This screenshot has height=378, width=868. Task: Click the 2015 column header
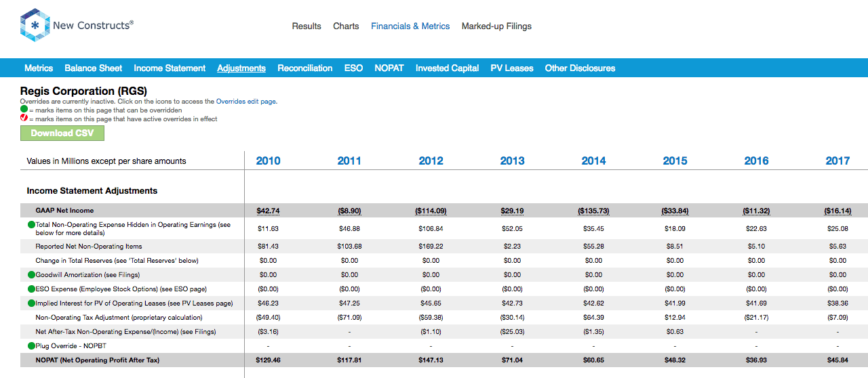coord(675,161)
